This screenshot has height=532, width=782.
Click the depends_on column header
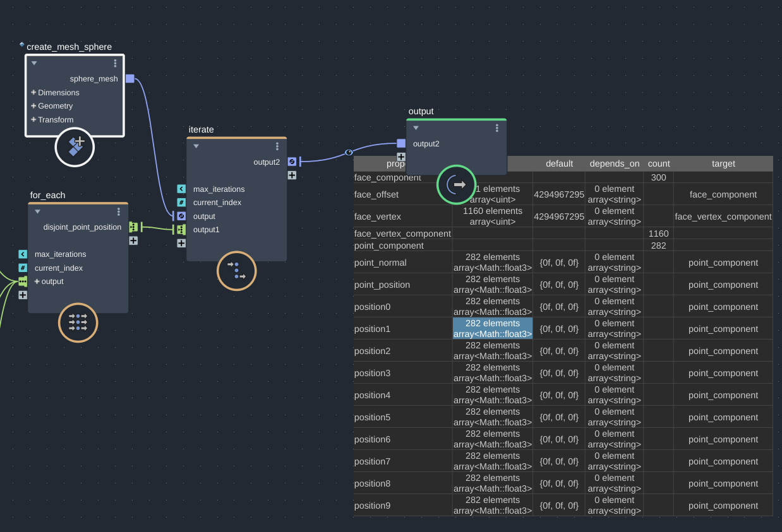615,163
